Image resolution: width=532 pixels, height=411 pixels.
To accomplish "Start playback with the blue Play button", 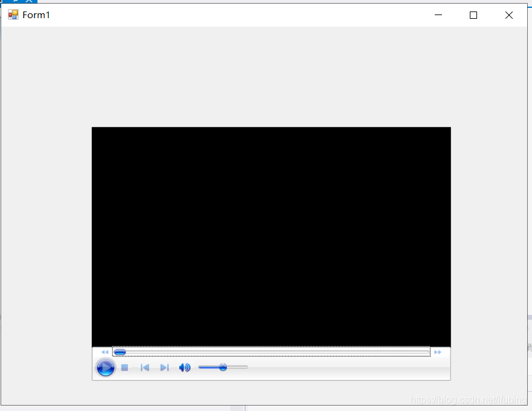I will pyautogui.click(x=106, y=367).
